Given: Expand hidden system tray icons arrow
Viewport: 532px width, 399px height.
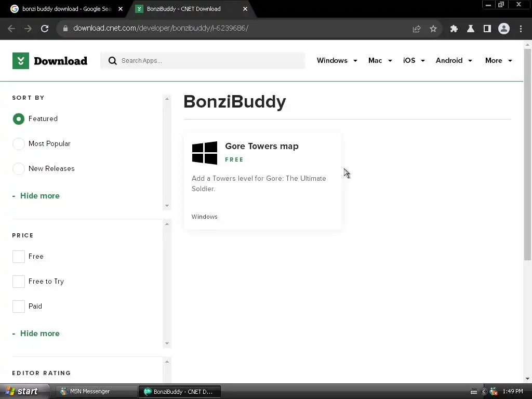Looking at the screenshot, I should (x=484, y=392).
